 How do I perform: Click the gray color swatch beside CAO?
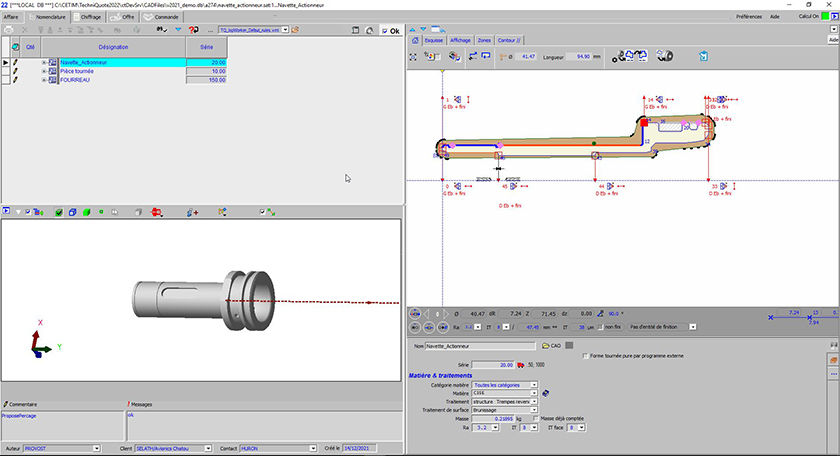tap(570, 346)
